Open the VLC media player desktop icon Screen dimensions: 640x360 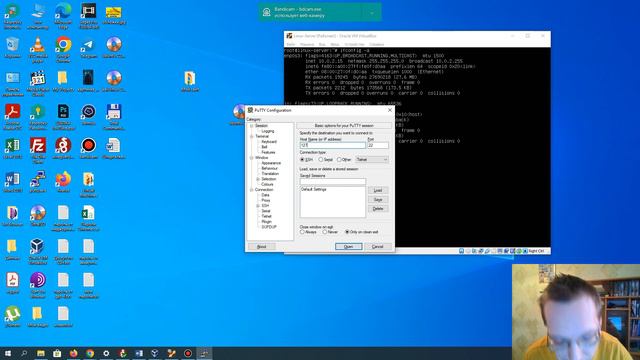38,49
